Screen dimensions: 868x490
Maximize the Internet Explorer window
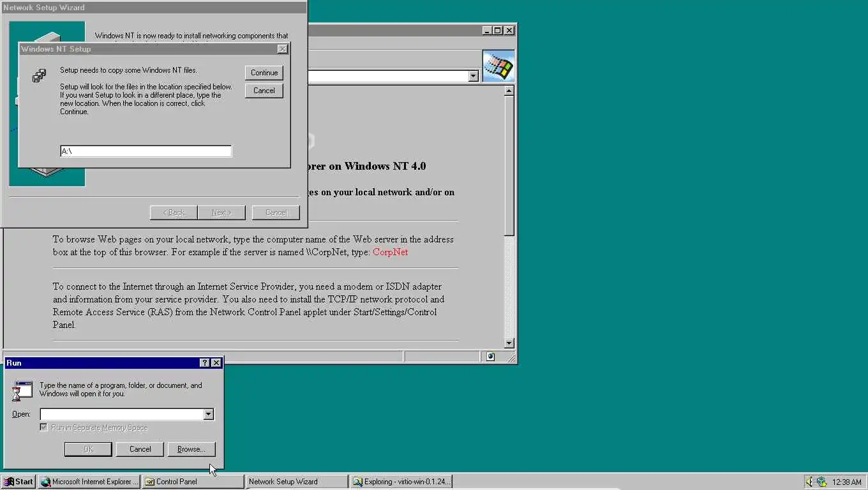coord(497,30)
